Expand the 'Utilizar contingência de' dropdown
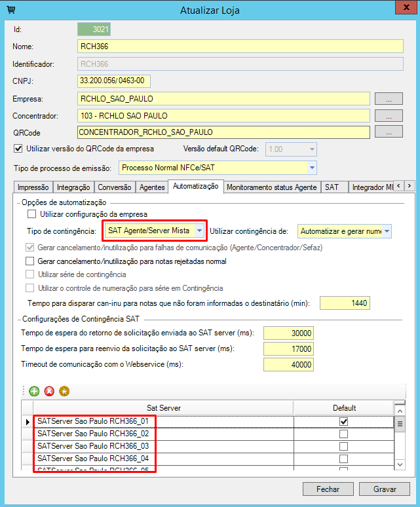Screen dimensions: 420x507 tap(387, 231)
